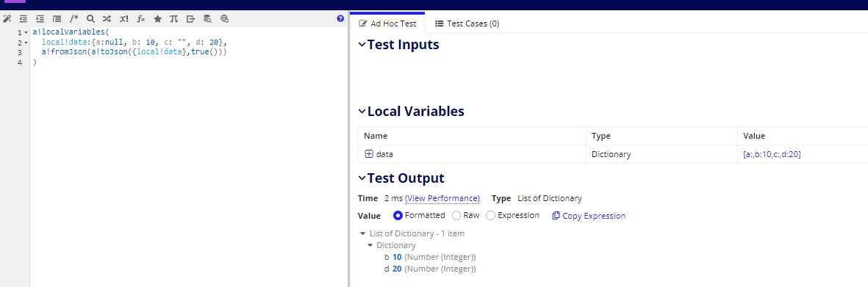
Task: Click the star icon in editor toolbar
Action: pos(157,19)
